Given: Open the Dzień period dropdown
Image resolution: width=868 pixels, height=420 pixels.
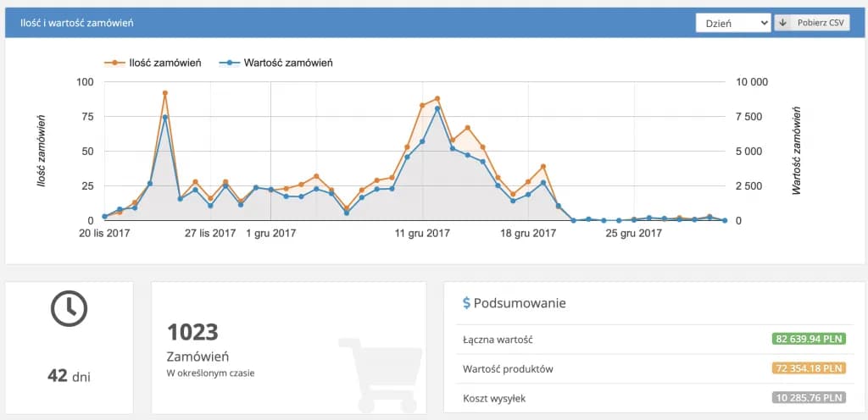Looking at the screenshot, I should coord(732,23).
